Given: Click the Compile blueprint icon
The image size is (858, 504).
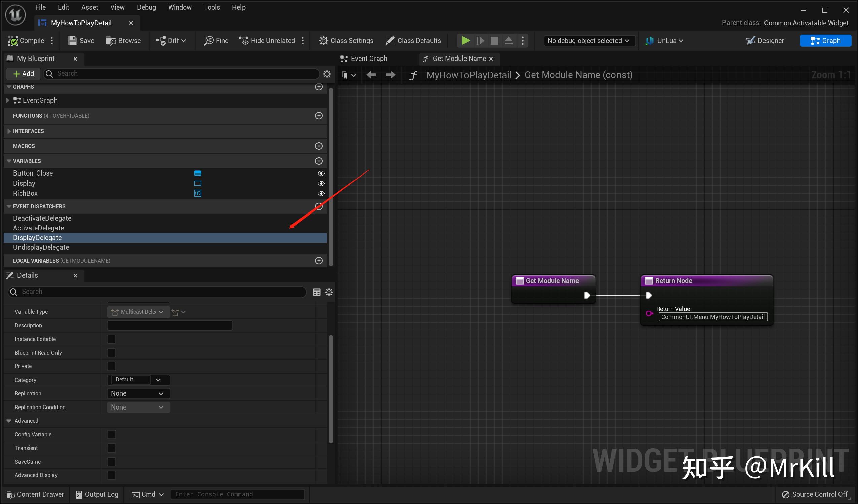Looking at the screenshot, I should click(13, 41).
